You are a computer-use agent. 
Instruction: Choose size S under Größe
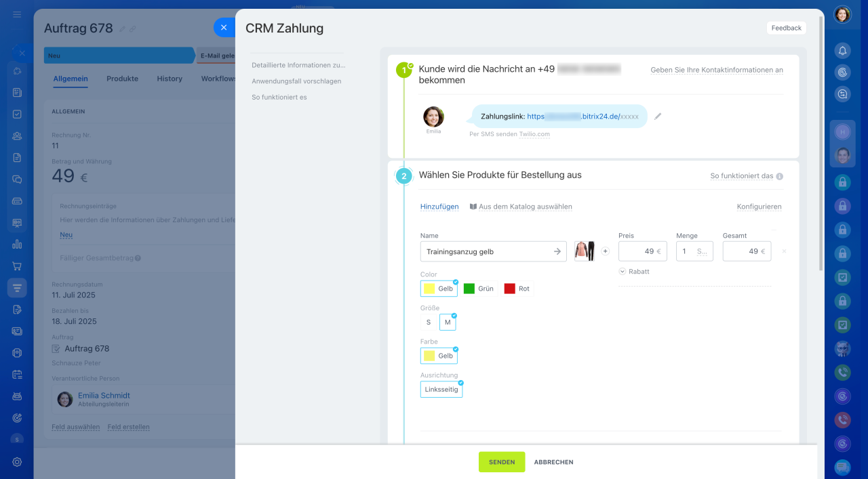pos(429,322)
